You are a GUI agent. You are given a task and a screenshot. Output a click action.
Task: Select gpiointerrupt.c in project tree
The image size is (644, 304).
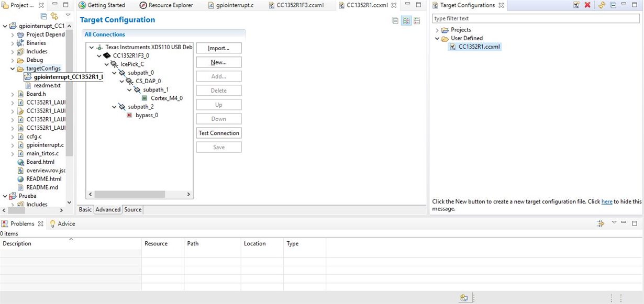(x=45, y=145)
